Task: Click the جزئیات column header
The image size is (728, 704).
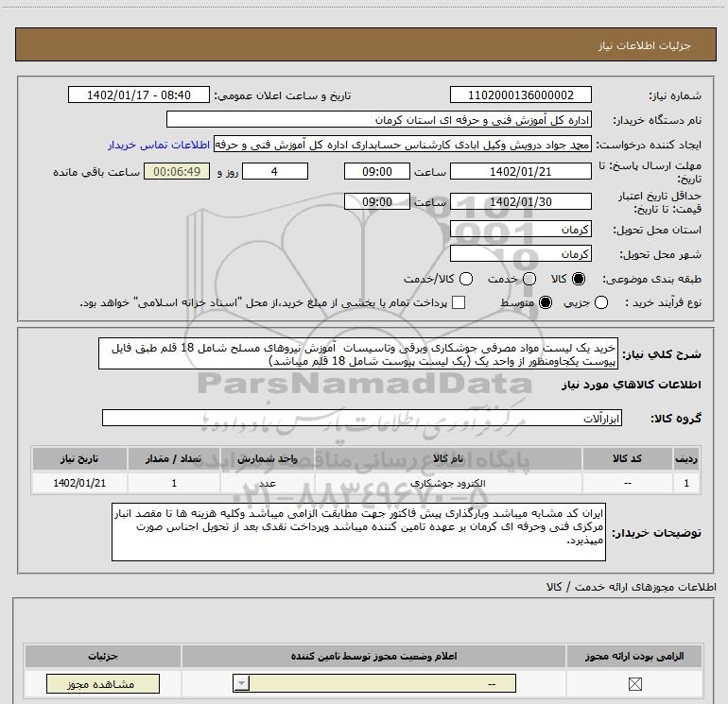Action: 103,656
